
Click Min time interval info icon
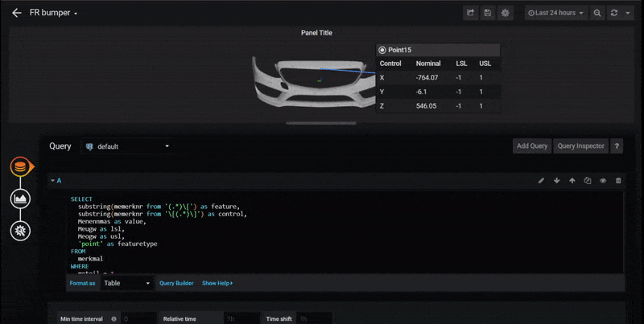114,318
